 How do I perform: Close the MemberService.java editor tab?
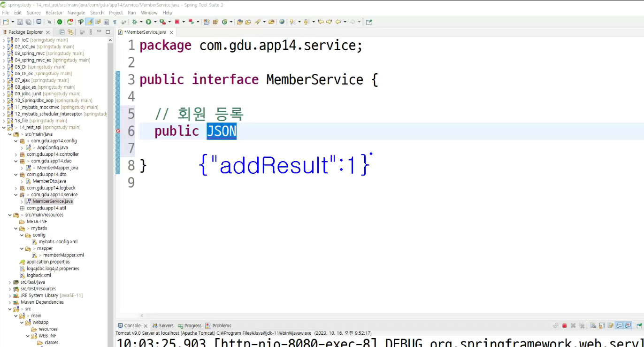171,32
